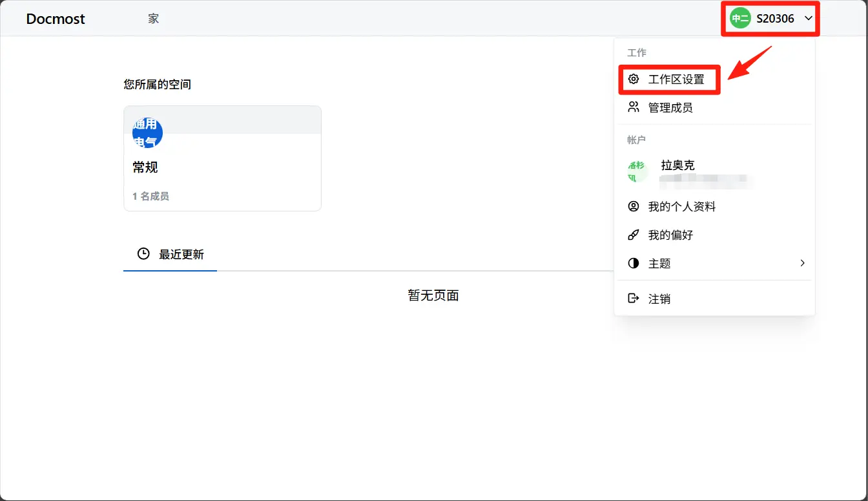Click the blue avatar on the 常规 space card
The height and width of the screenshot is (501, 868).
pos(147,133)
